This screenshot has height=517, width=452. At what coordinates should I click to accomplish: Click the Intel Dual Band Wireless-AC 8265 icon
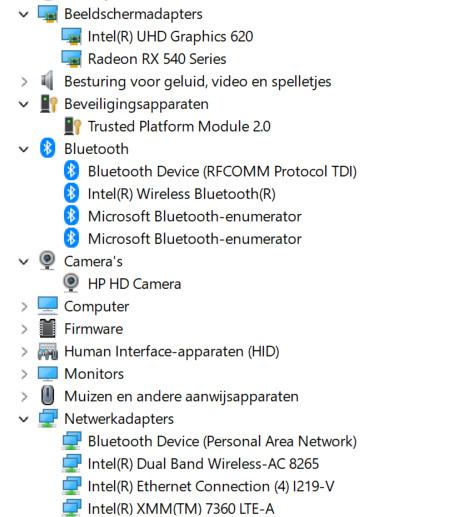(71, 464)
